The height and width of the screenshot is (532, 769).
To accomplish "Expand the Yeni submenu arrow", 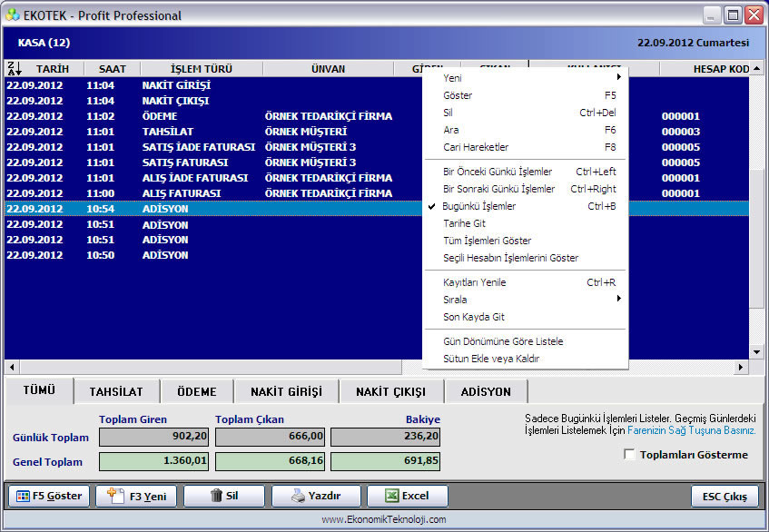I will tap(619, 77).
